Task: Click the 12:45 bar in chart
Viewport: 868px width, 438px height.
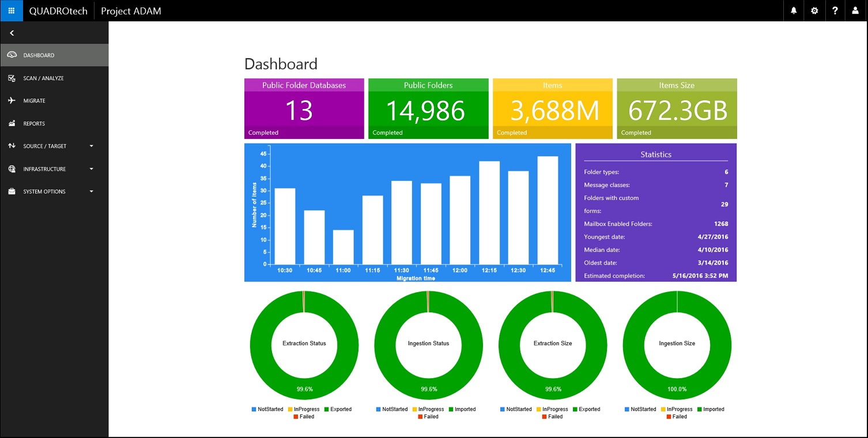Action: [548, 210]
